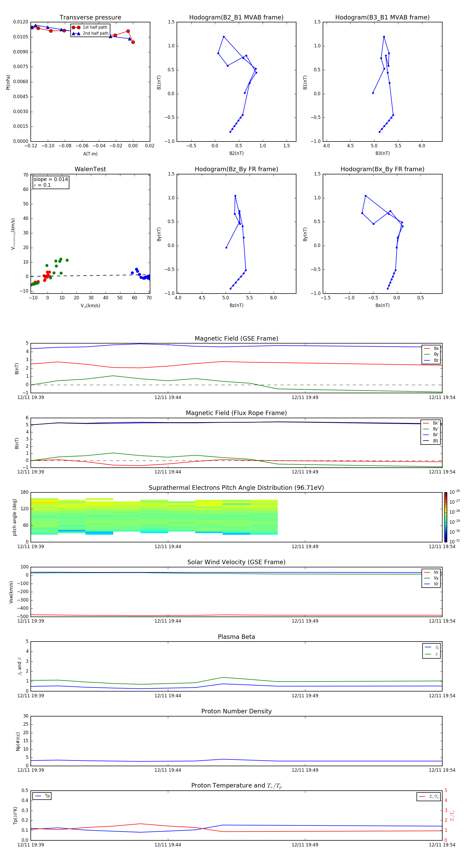Image resolution: width=473 pixels, height=868 pixels.
Task: Click the 'slope = 0.014' annotation
Action: (x=50, y=179)
